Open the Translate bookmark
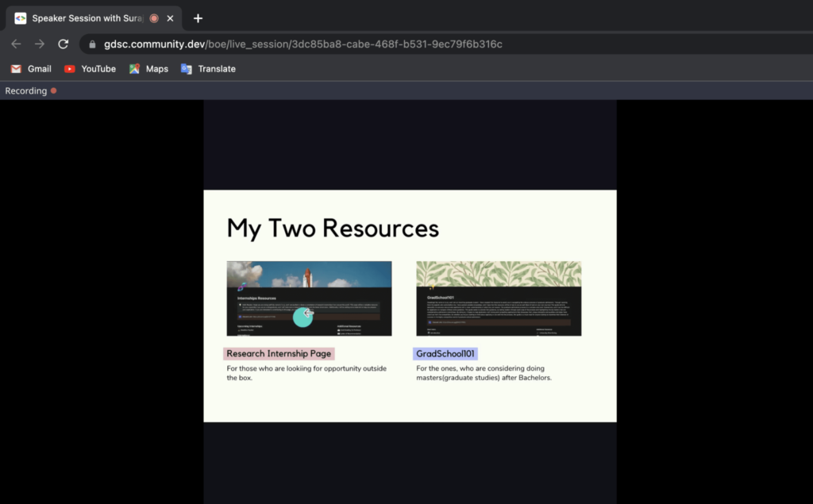Screen dimensions: 813x504 [208, 69]
